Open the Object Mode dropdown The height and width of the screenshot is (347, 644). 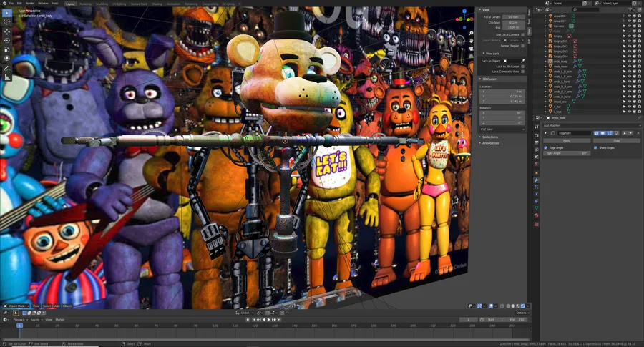coord(17,306)
